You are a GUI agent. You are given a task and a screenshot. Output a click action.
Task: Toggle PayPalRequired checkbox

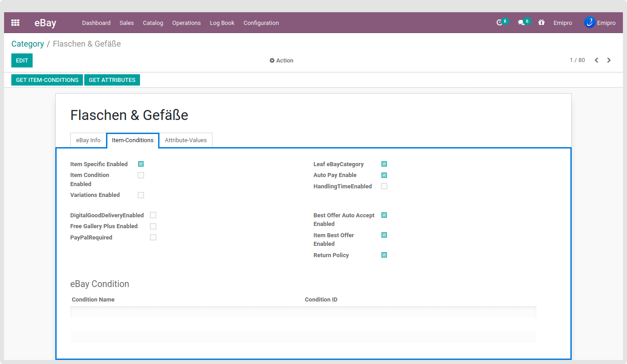point(153,237)
